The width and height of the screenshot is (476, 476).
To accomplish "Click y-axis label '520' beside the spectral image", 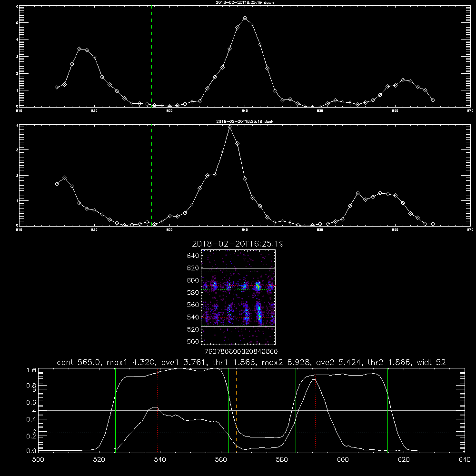I will (193, 329).
